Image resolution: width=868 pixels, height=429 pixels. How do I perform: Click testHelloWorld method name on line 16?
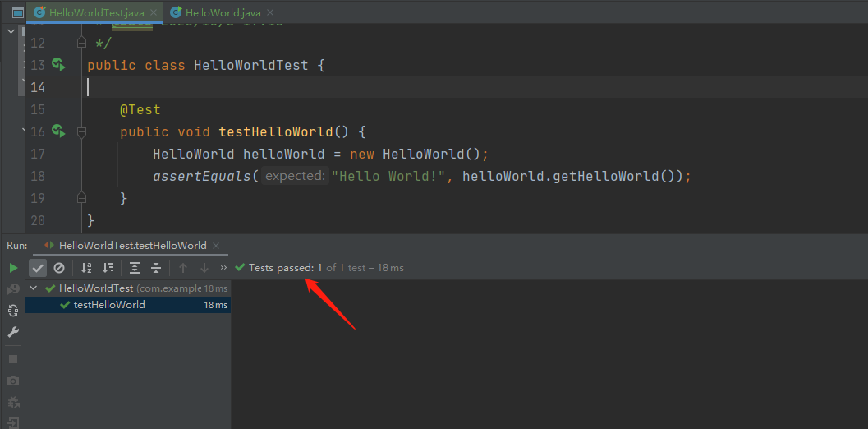click(276, 132)
